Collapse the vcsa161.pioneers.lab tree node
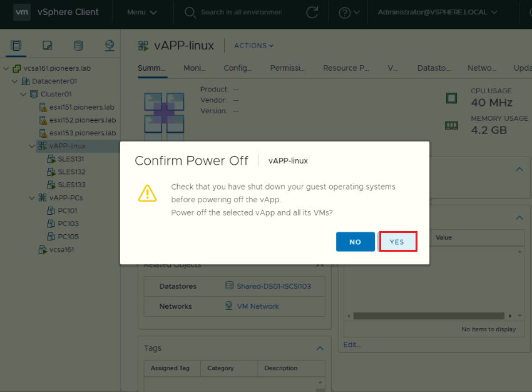Viewport: 532px width, 392px height. 6,68
